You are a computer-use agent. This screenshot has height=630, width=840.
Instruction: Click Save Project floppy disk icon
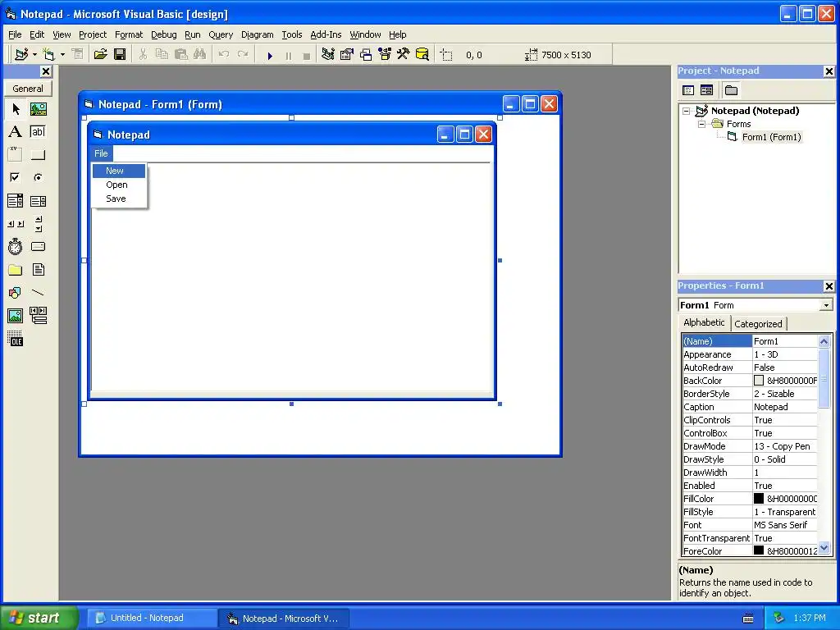coord(120,54)
